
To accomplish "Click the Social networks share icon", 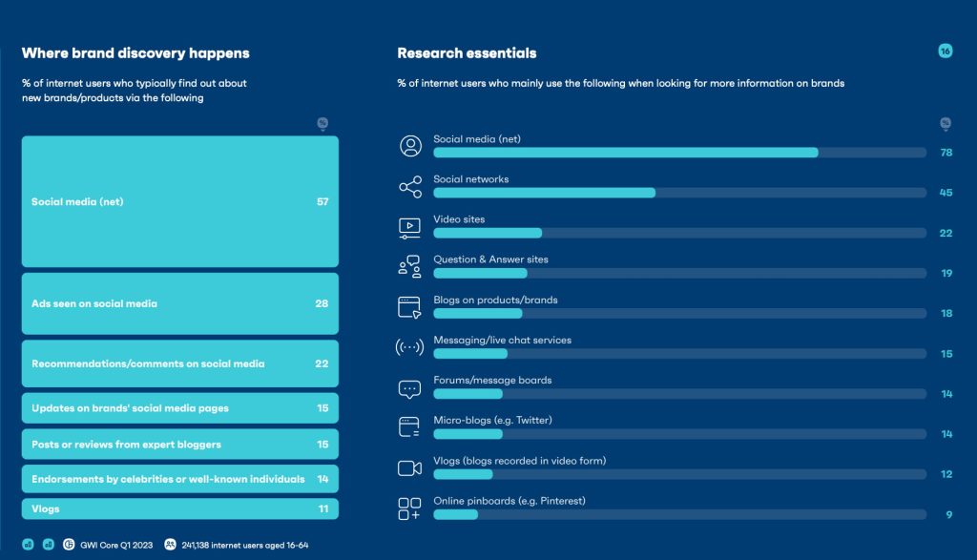I will tap(410, 186).
